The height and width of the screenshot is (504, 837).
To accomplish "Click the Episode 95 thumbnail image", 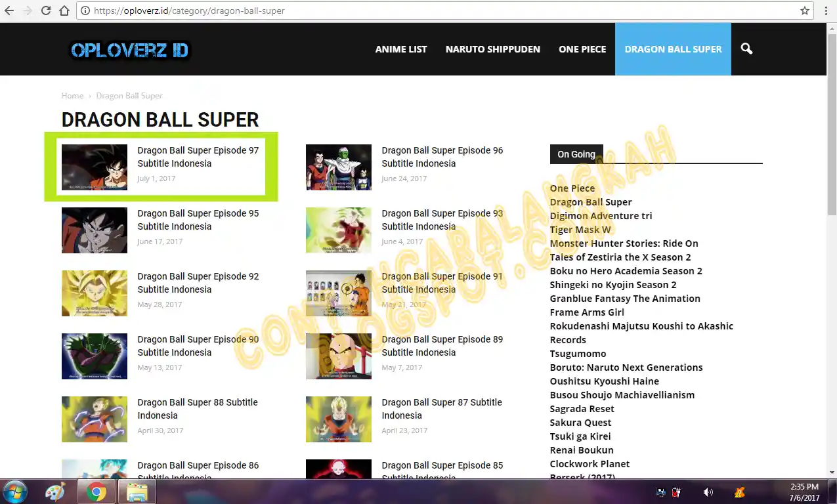I will 95,230.
